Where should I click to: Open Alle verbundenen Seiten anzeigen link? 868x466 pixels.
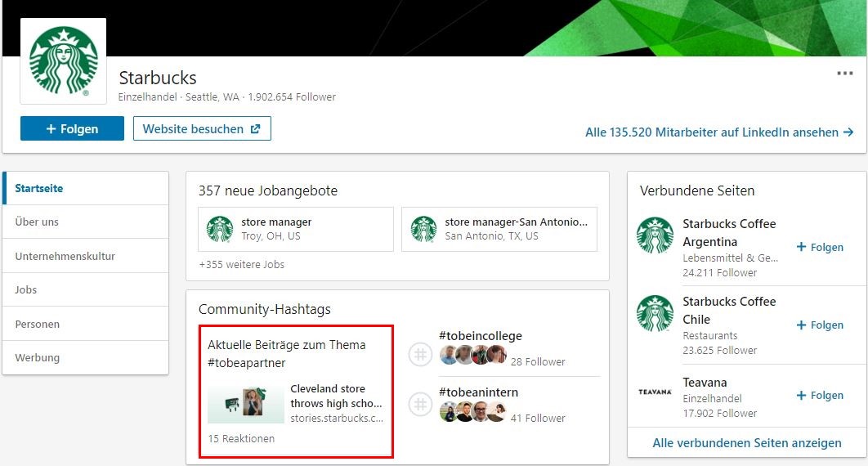click(x=747, y=443)
